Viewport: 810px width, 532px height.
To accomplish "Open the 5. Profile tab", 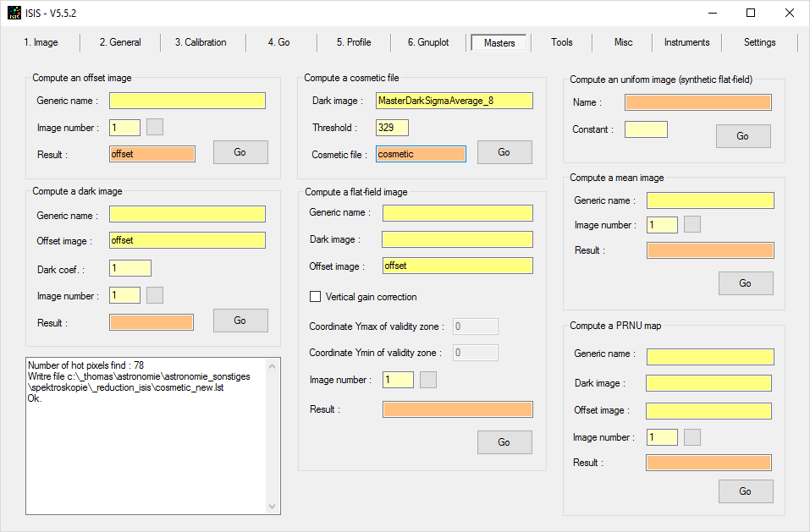I will coord(354,42).
